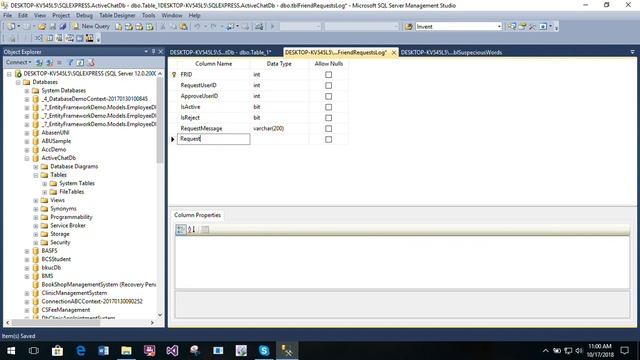The width and height of the screenshot is (640, 360).
Task: Close the Object Explorer panel
Action: click(x=160, y=51)
